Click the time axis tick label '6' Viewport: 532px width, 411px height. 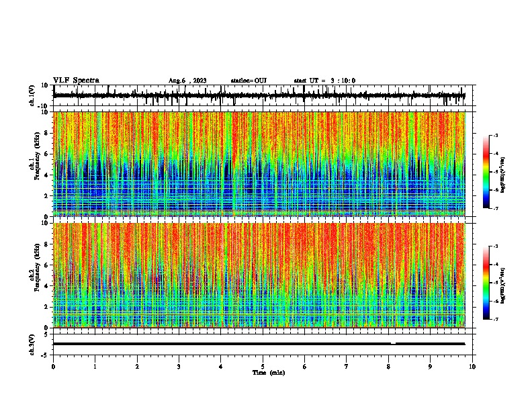[x=305, y=367]
